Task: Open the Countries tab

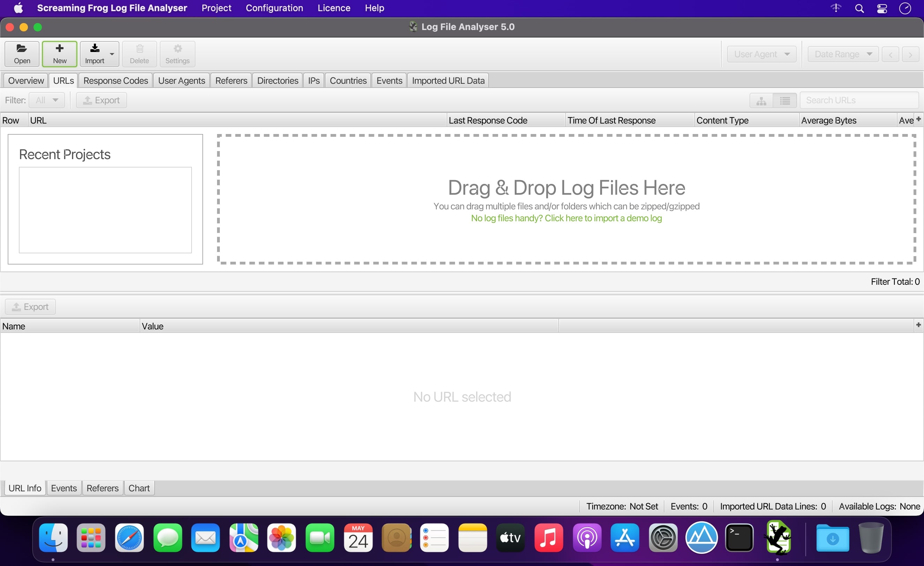Action: (x=348, y=81)
